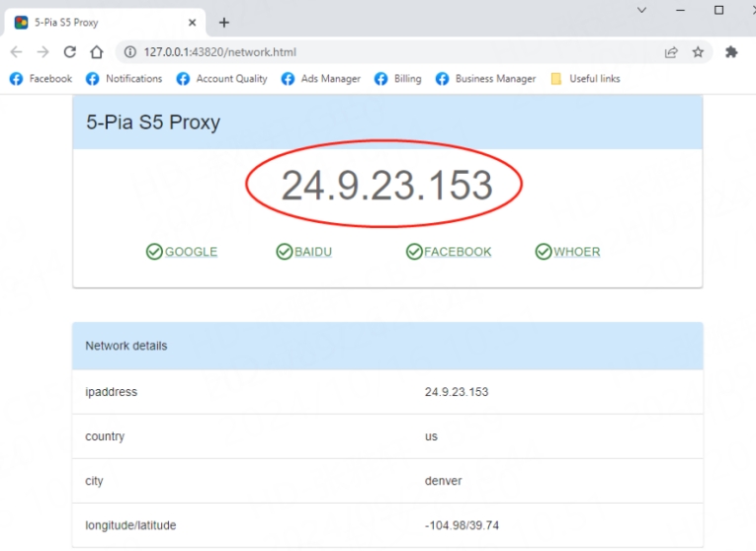Viewport: 756px width, 551px height.
Task: Click the green check beside WHOER
Action: click(544, 252)
